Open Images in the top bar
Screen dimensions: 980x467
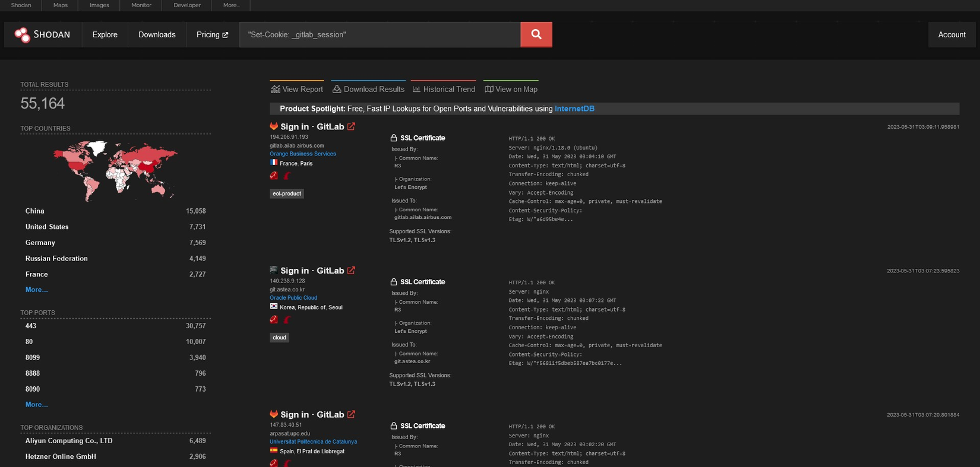tap(99, 5)
